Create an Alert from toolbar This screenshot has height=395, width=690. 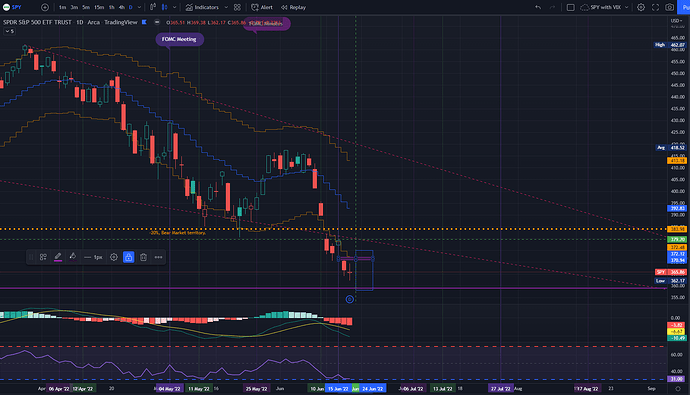[262, 7]
